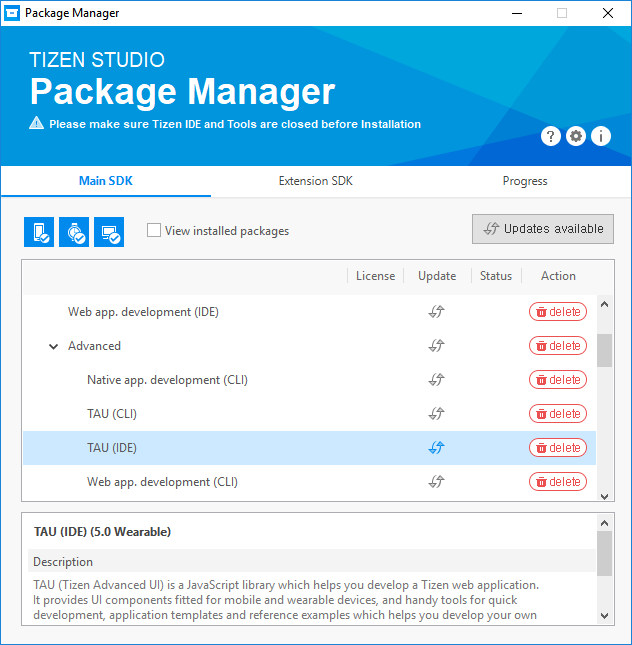Toggle the TV profile filter icon
632x645 pixels.
coord(109,231)
